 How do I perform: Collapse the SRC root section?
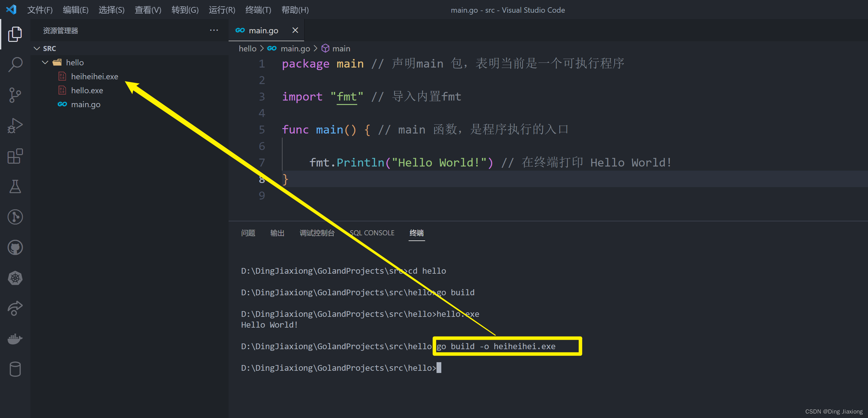coord(37,49)
